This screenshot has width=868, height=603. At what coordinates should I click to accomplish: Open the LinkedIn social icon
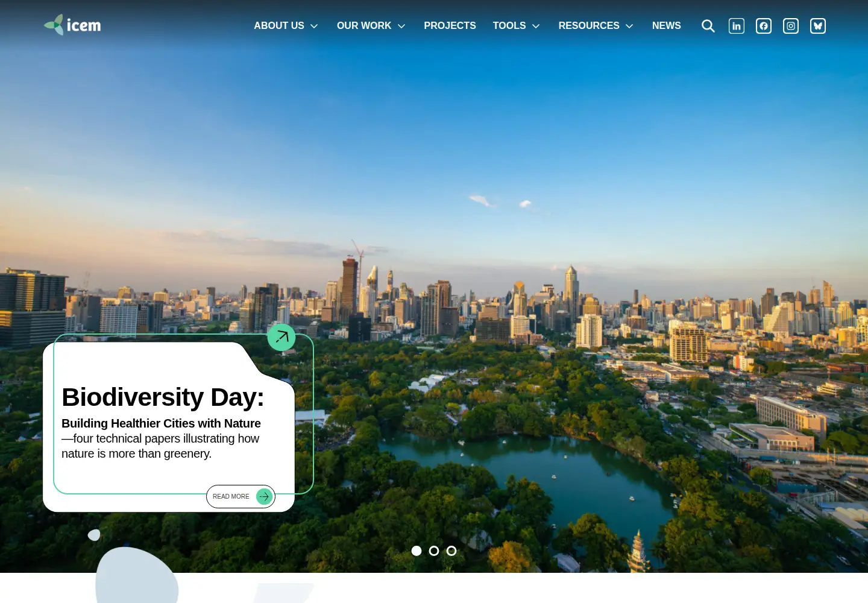pyautogui.click(x=737, y=26)
